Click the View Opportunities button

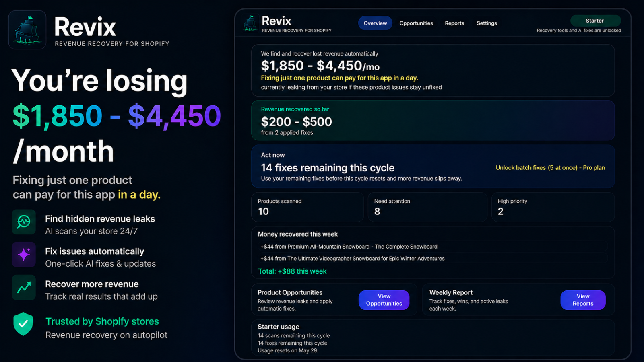coord(384,300)
